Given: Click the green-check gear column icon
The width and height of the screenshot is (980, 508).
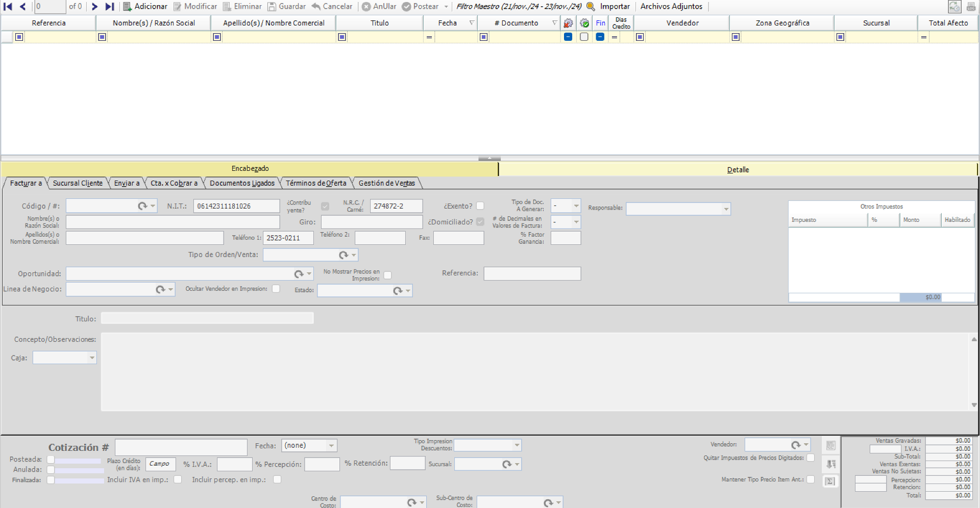Looking at the screenshot, I should (x=584, y=23).
